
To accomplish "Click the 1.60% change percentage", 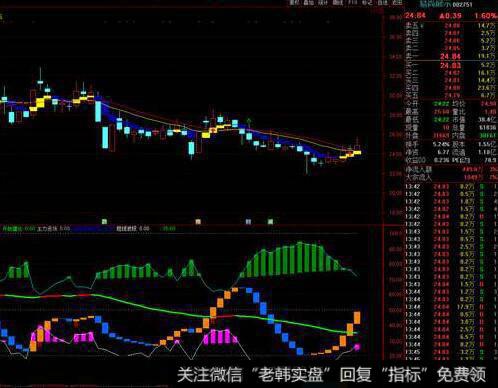I will click(486, 16).
